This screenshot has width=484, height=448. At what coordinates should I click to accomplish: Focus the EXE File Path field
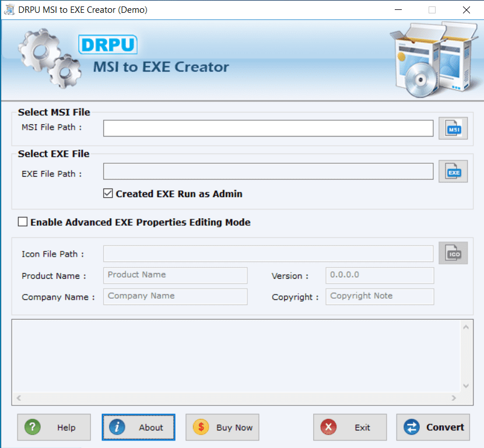(268, 171)
